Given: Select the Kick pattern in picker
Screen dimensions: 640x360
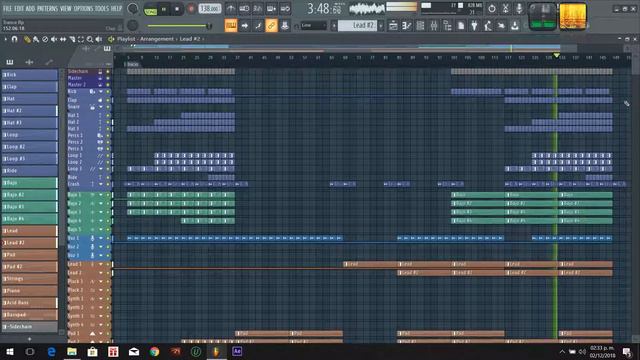Looking at the screenshot, I should click(29, 75).
